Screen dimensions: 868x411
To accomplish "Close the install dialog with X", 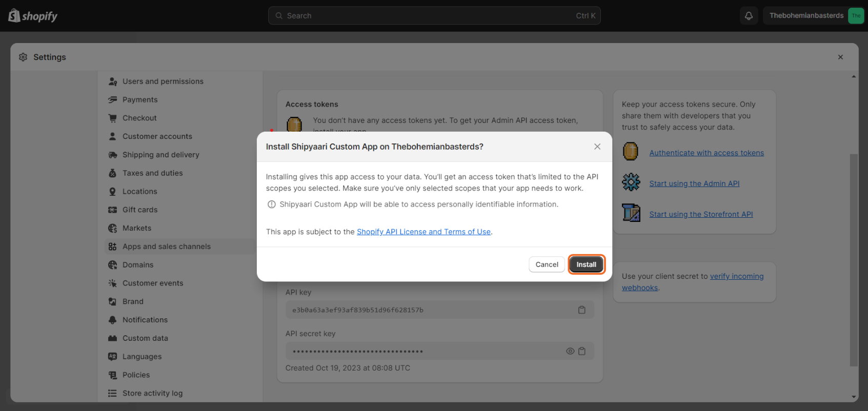I will (597, 147).
